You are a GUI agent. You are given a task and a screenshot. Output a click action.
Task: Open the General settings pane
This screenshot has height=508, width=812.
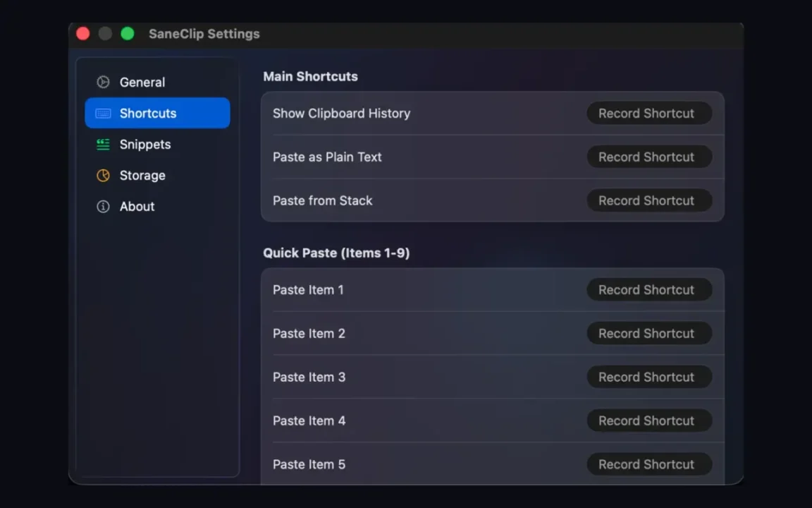tap(157, 82)
